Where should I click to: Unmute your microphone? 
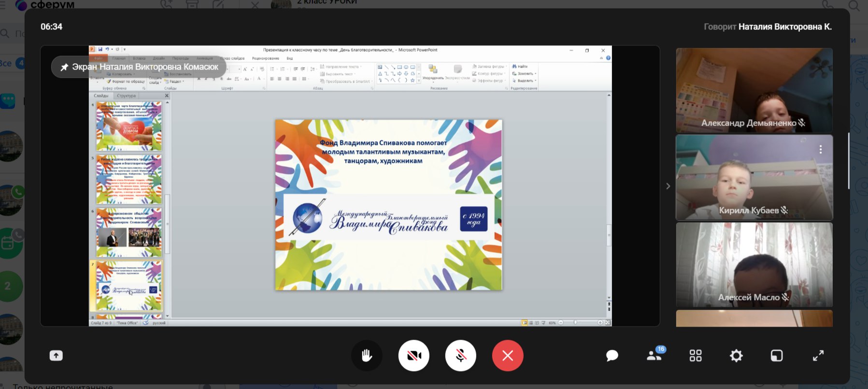click(461, 356)
